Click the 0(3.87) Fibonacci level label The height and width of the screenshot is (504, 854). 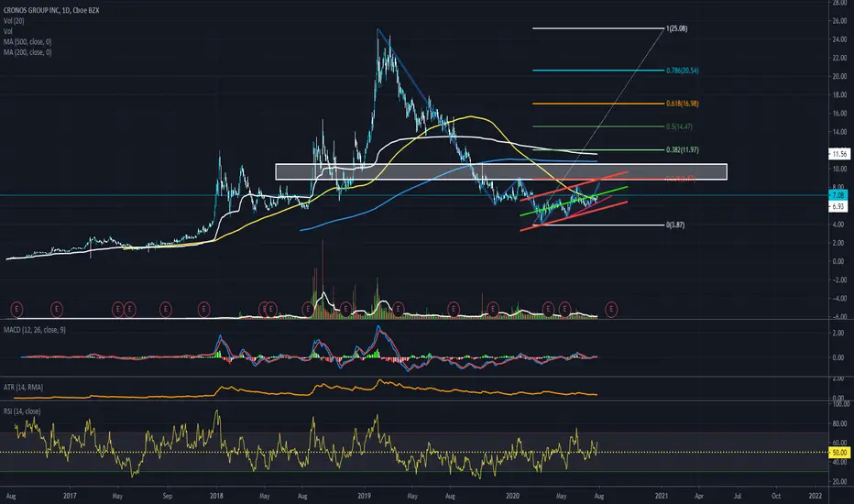coord(675,225)
